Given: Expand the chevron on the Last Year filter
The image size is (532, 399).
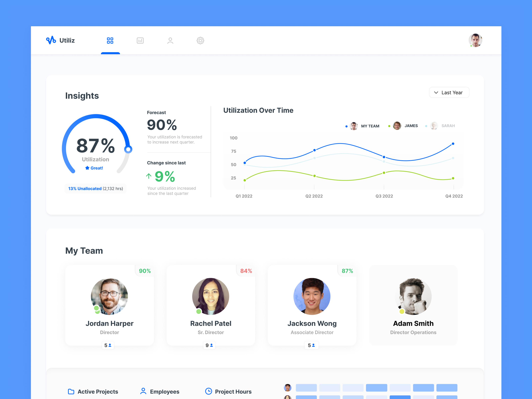Looking at the screenshot, I should (x=436, y=92).
